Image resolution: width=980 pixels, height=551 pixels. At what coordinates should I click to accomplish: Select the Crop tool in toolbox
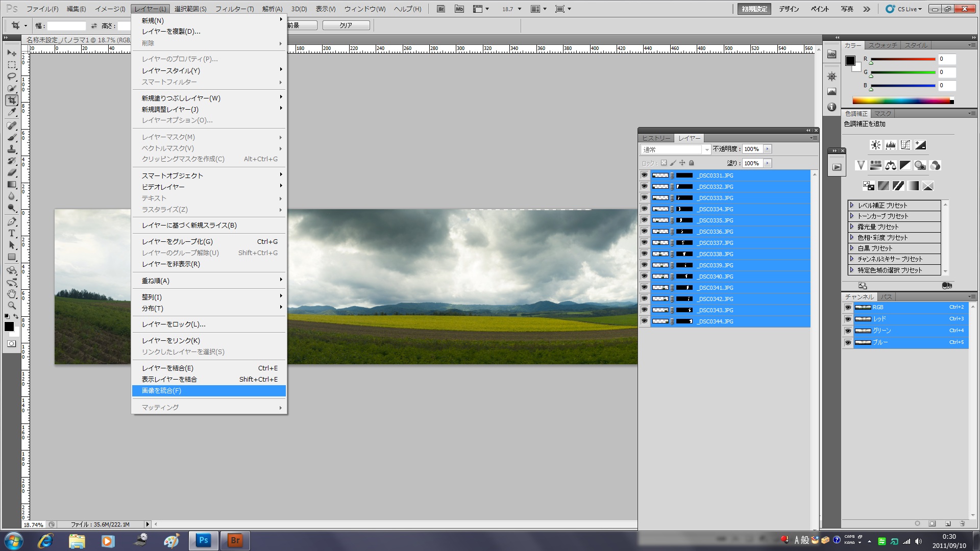pyautogui.click(x=12, y=101)
